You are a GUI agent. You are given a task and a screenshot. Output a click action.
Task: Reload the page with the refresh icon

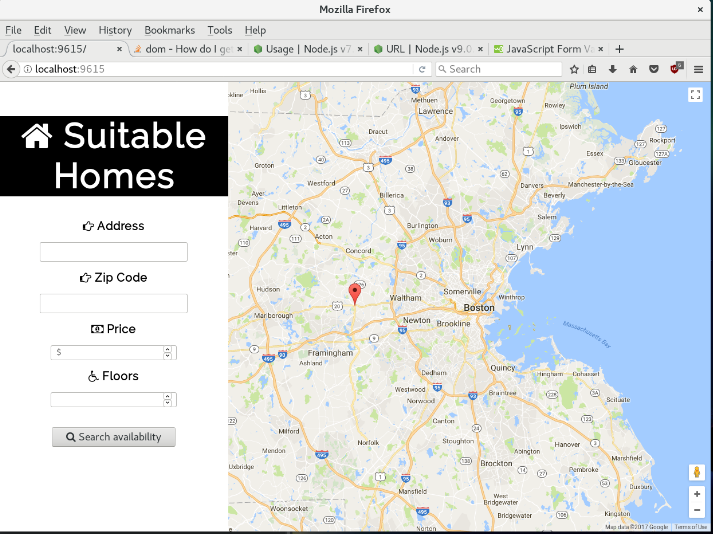(422, 69)
